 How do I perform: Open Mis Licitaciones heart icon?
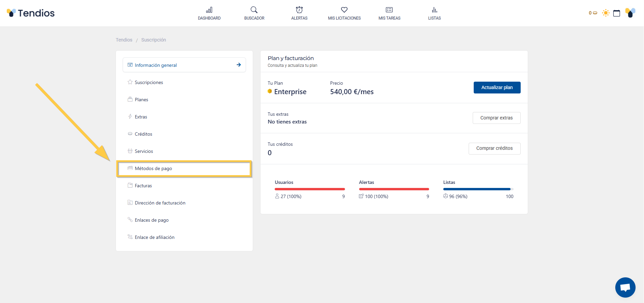tap(344, 10)
